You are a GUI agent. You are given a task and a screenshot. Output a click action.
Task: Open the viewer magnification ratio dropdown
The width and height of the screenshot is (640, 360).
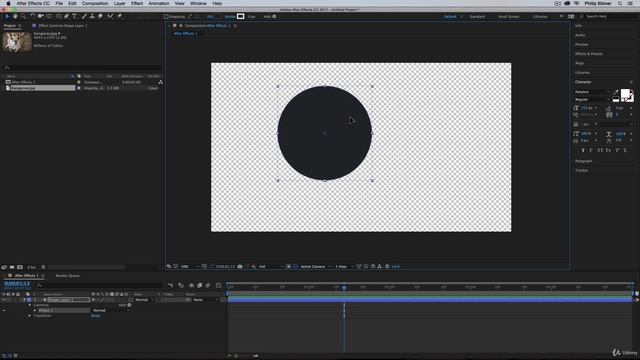tap(190, 267)
